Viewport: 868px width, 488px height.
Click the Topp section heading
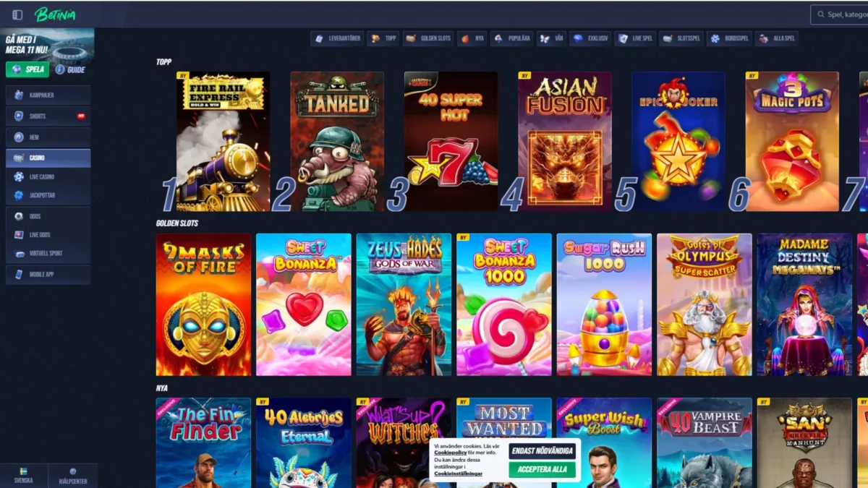[163, 61]
